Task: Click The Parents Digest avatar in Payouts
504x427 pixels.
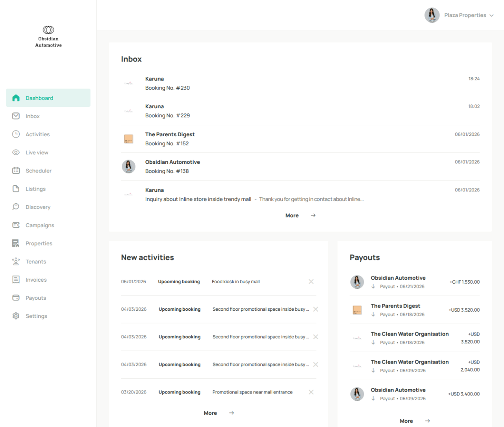Action: [357, 310]
